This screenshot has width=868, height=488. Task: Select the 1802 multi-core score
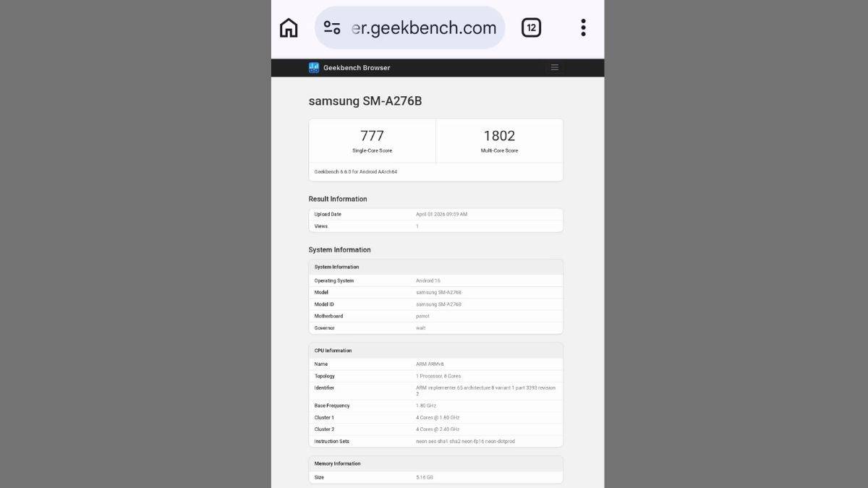(499, 136)
